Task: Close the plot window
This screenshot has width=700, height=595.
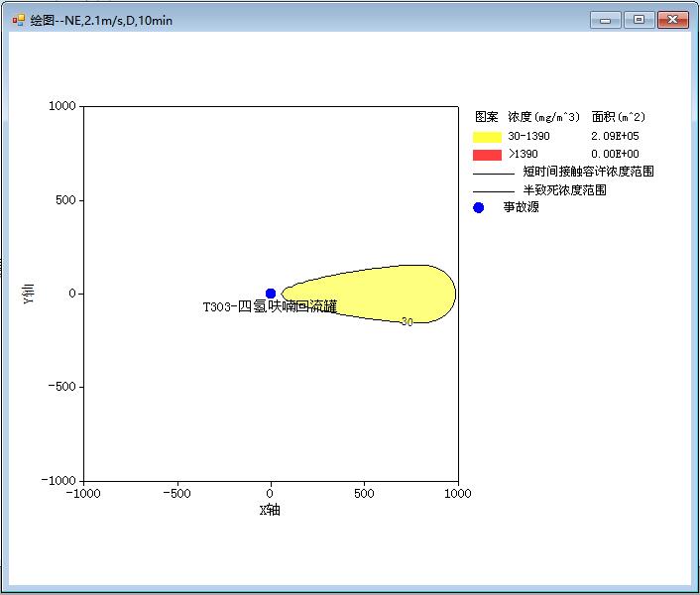Action: (673, 20)
